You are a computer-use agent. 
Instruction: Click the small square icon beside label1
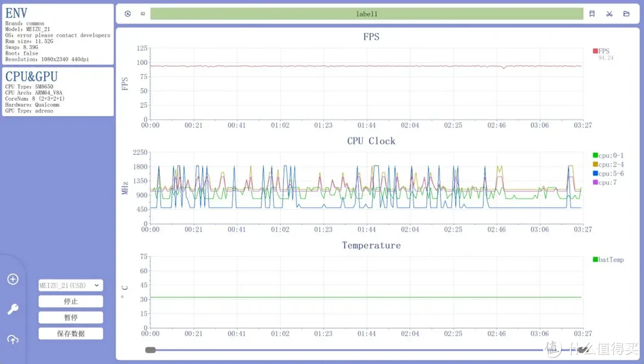[x=143, y=14]
